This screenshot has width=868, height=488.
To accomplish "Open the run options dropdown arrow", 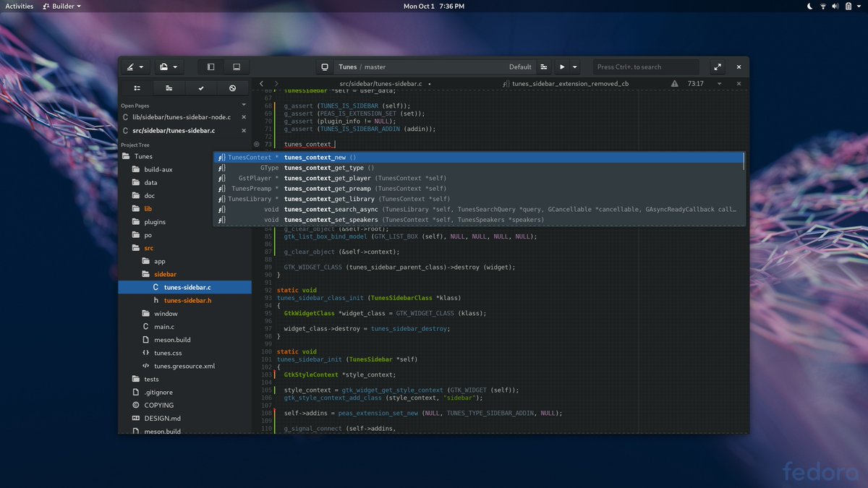I will click(x=575, y=67).
